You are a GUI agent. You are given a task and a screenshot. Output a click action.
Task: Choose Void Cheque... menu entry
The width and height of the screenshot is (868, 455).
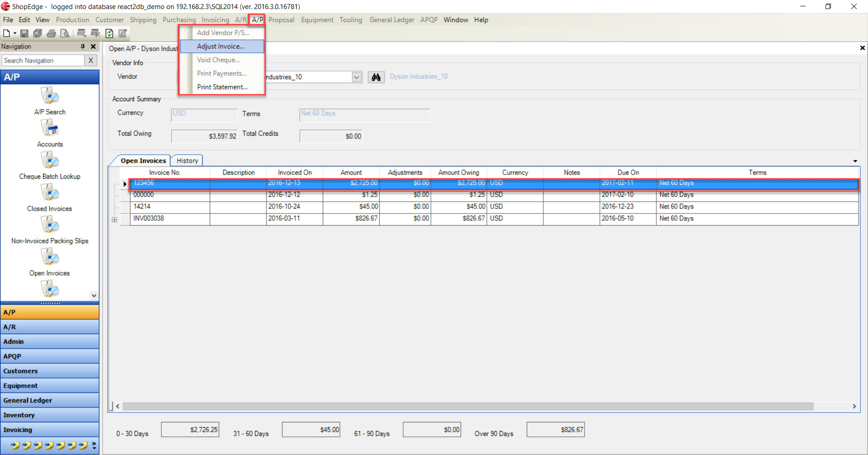(218, 60)
